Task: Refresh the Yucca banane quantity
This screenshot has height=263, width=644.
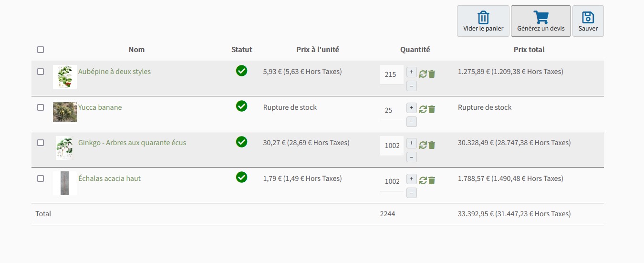Action: click(423, 109)
